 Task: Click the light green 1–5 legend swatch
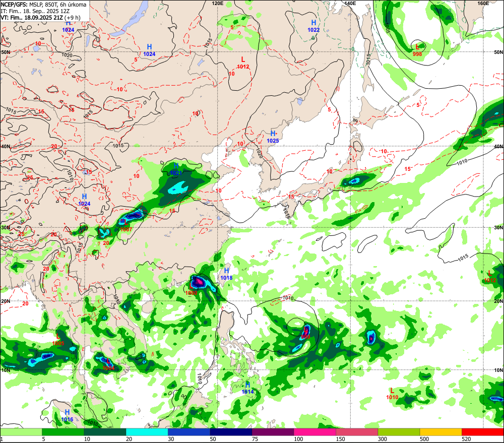click(x=21, y=432)
